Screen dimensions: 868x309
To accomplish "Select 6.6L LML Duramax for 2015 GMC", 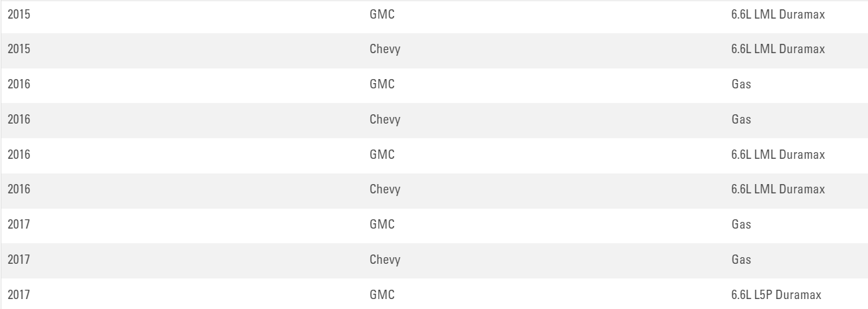I will pyautogui.click(x=777, y=15).
